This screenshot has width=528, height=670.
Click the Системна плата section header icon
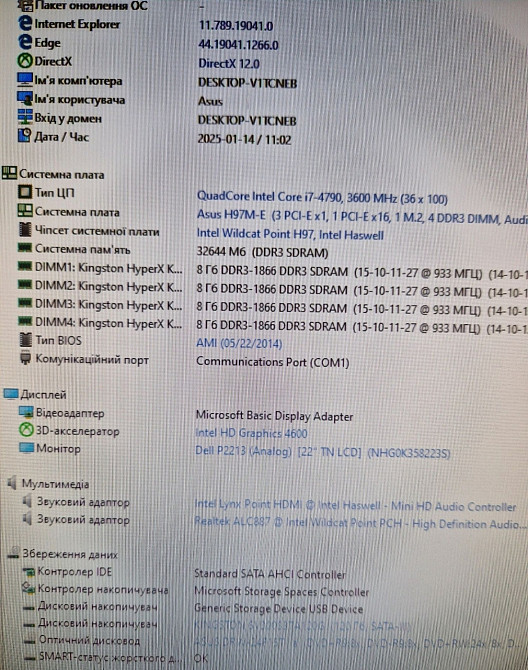pyautogui.click(x=9, y=173)
